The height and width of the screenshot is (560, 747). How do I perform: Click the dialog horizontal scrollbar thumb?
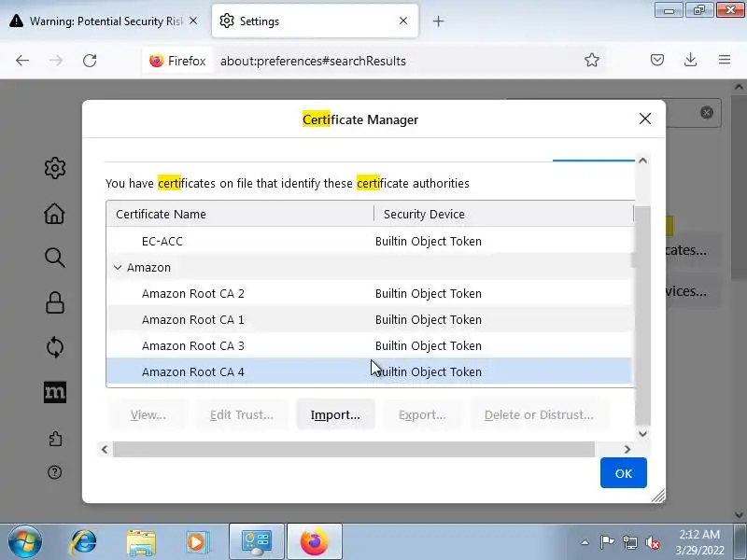(354, 449)
